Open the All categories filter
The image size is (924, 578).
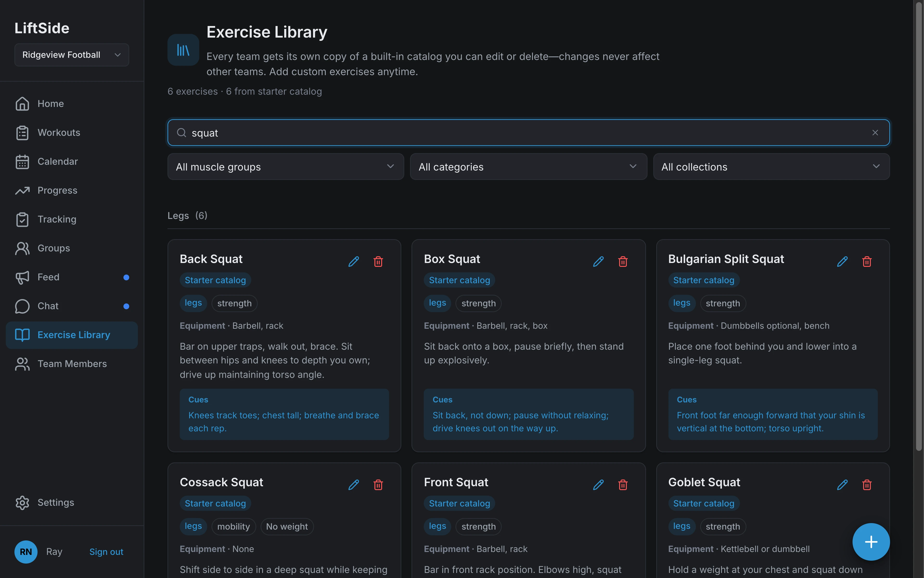click(528, 167)
